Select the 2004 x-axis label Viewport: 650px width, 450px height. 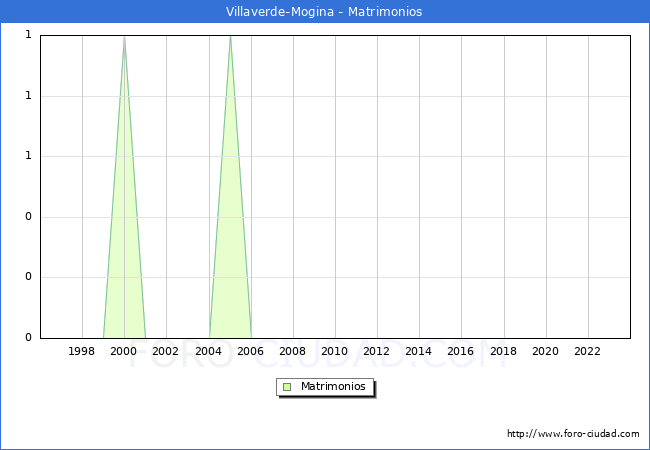(208, 351)
